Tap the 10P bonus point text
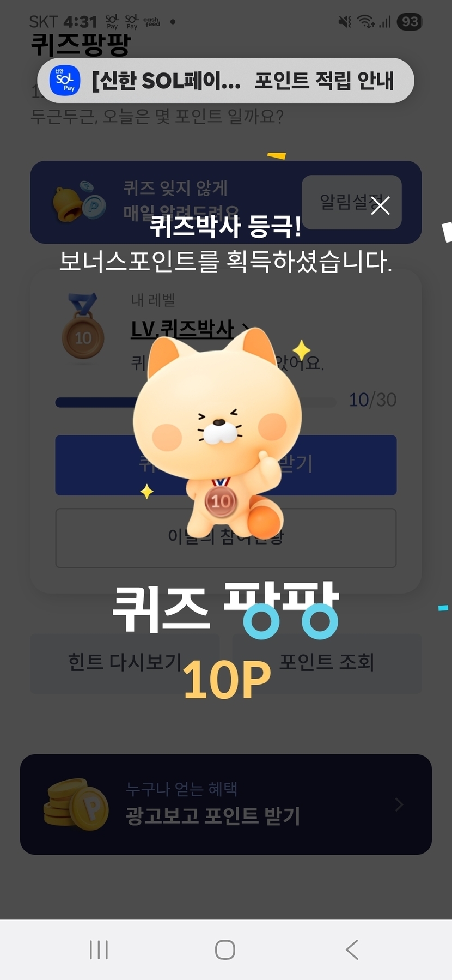 click(x=227, y=679)
